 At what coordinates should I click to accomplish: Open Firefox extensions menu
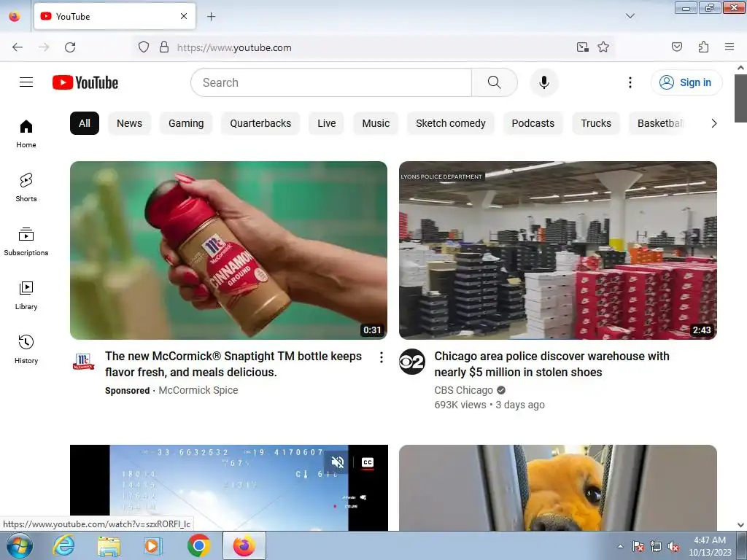(703, 47)
